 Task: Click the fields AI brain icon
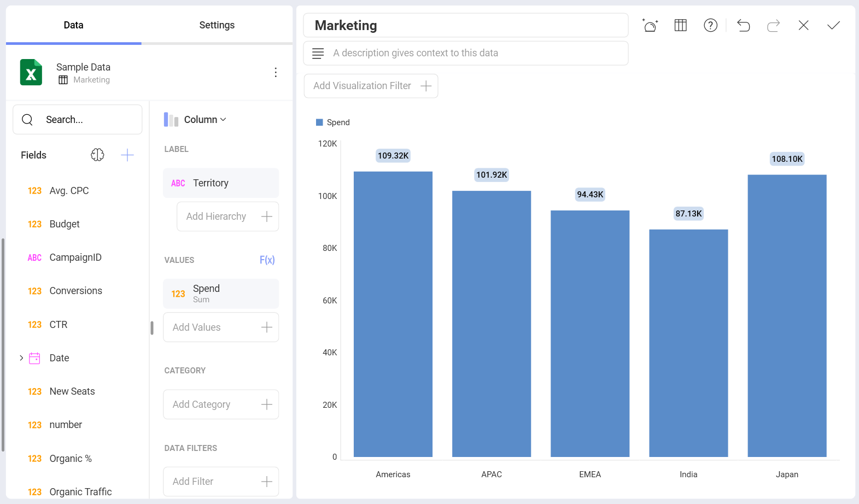click(x=97, y=155)
